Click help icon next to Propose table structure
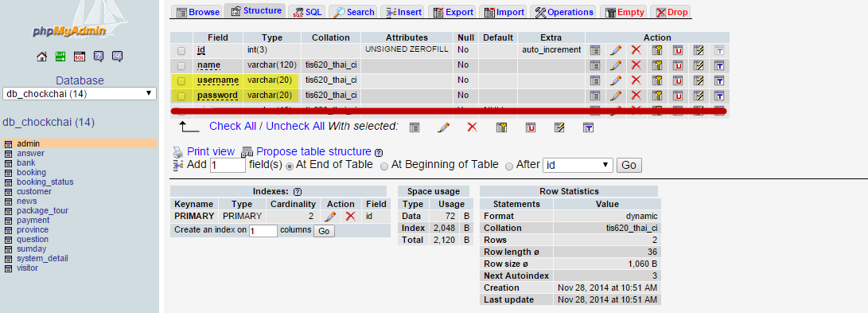The width and height of the screenshot is (868, 313). [379, 152]
